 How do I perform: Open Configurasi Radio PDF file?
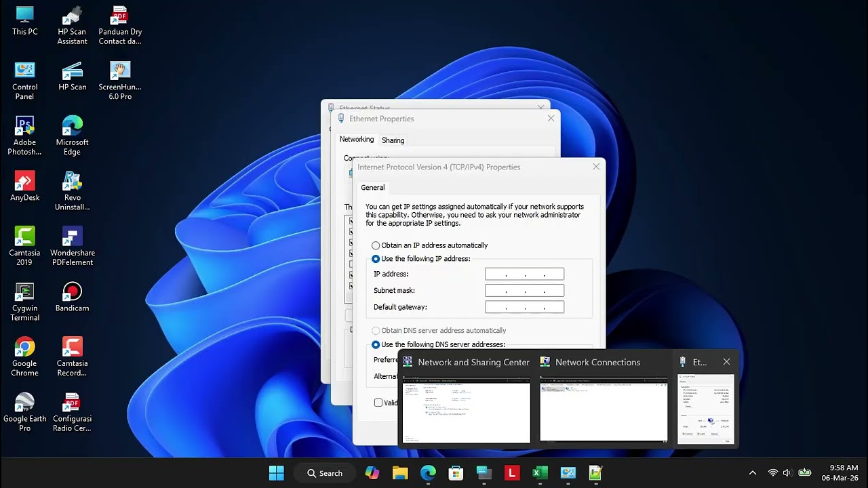coord(72,412)
